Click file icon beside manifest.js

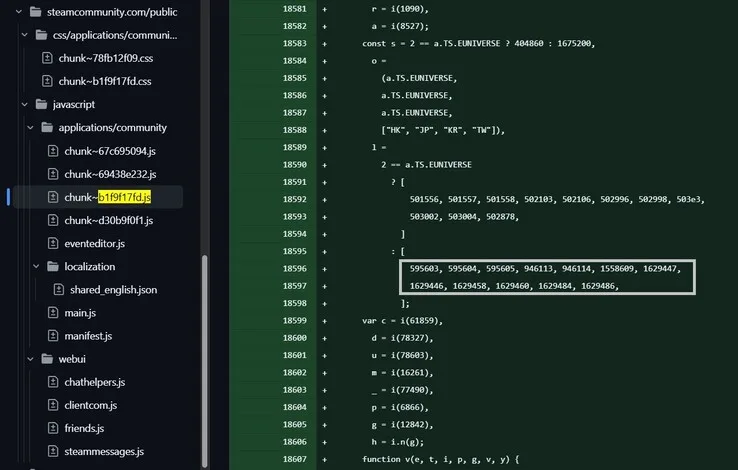[53, 336]
